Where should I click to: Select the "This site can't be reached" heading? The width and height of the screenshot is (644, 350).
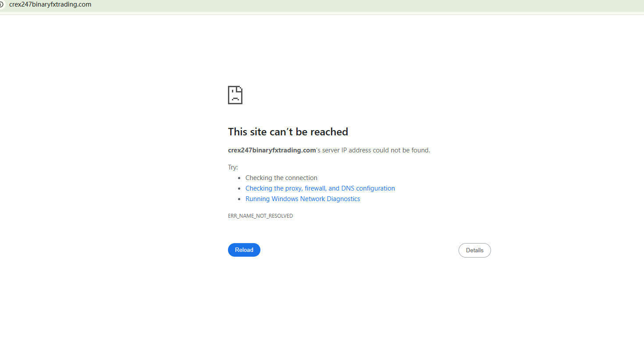click(288, 132)
